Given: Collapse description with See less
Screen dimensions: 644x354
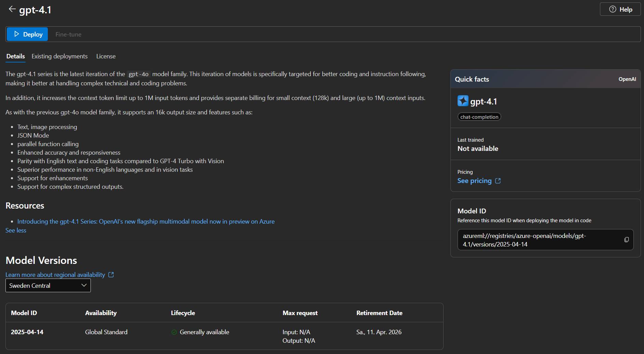Looking at the screenshot, I should [16, 230].
